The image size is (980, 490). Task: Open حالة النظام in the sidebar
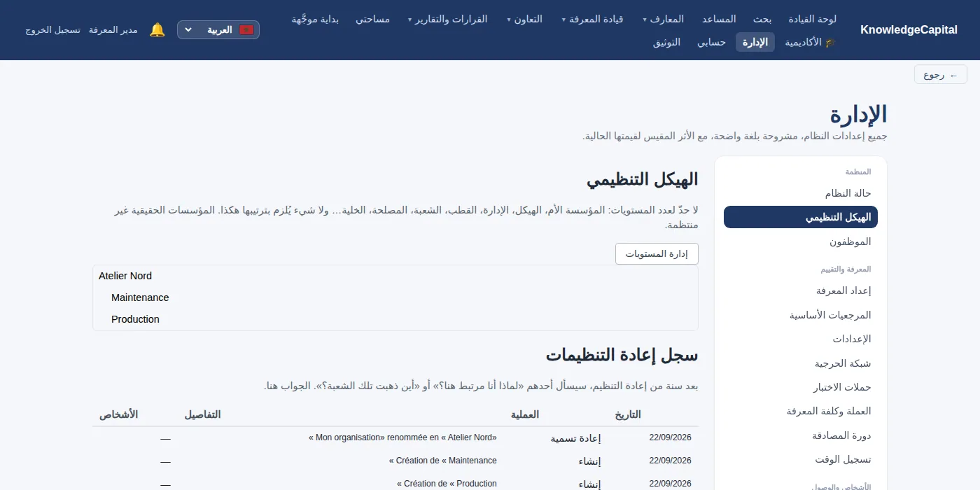801,193
